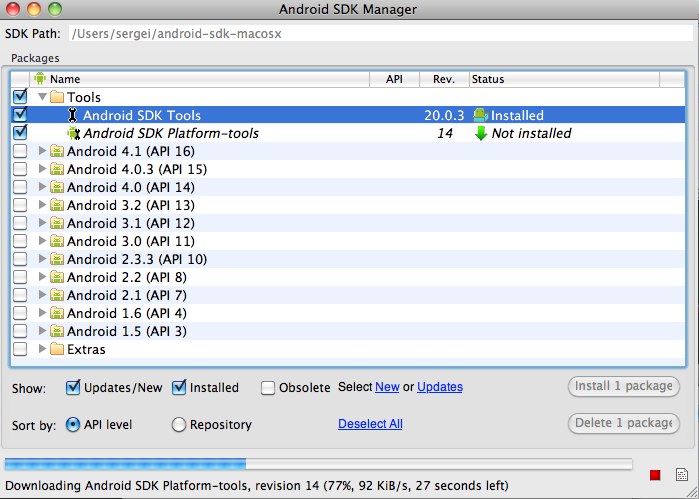Click the Android 1.6 (API 4) folder icon
Image resolution: width=699 pixels, height=499 pixels.
(57, 313)
